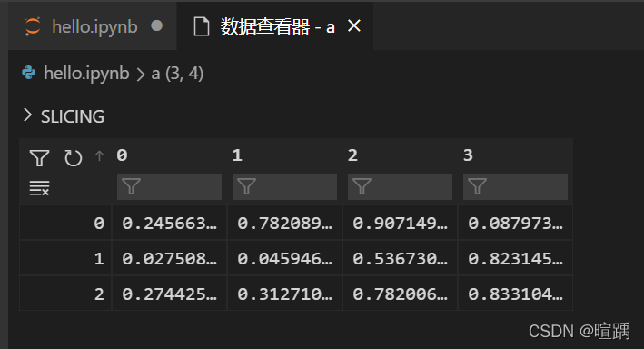Viewport: 644px width, 349px height.
Task: Click column header 3
Action: point(468,155)
